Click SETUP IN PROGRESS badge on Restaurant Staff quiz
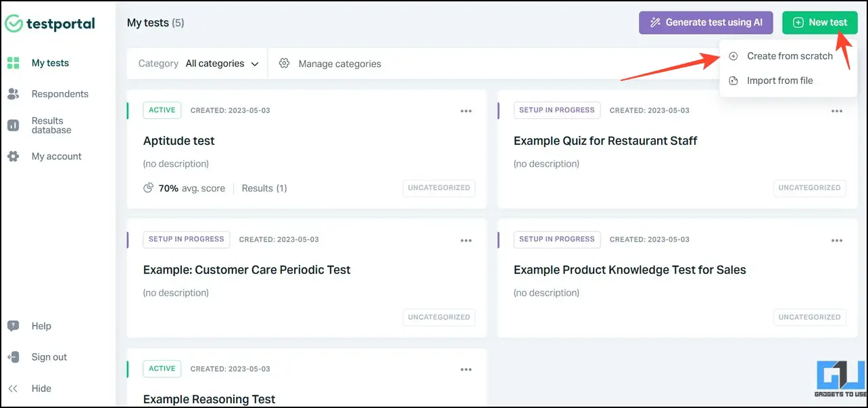 coord(557,110)
